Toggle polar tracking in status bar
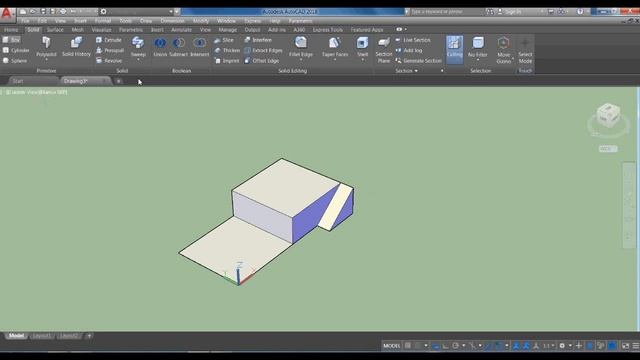The width and height of the screenshot is (640, 360). click(x=456, y=346)
